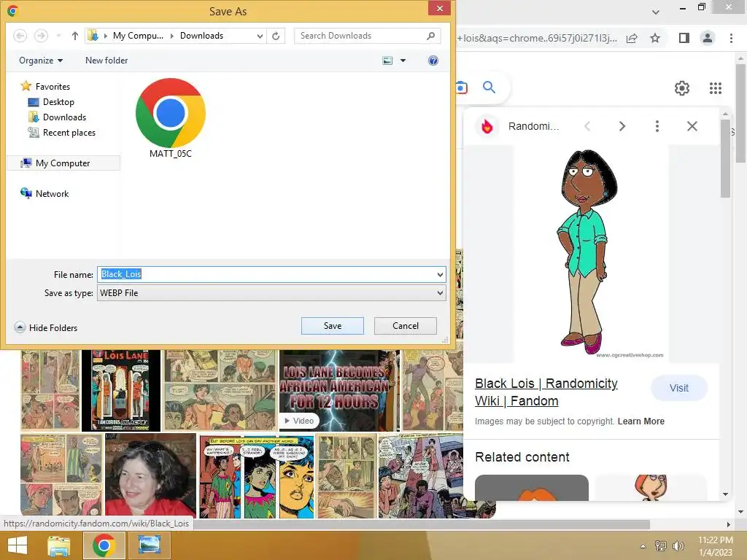Open Windows Start button

pos(18,545)
